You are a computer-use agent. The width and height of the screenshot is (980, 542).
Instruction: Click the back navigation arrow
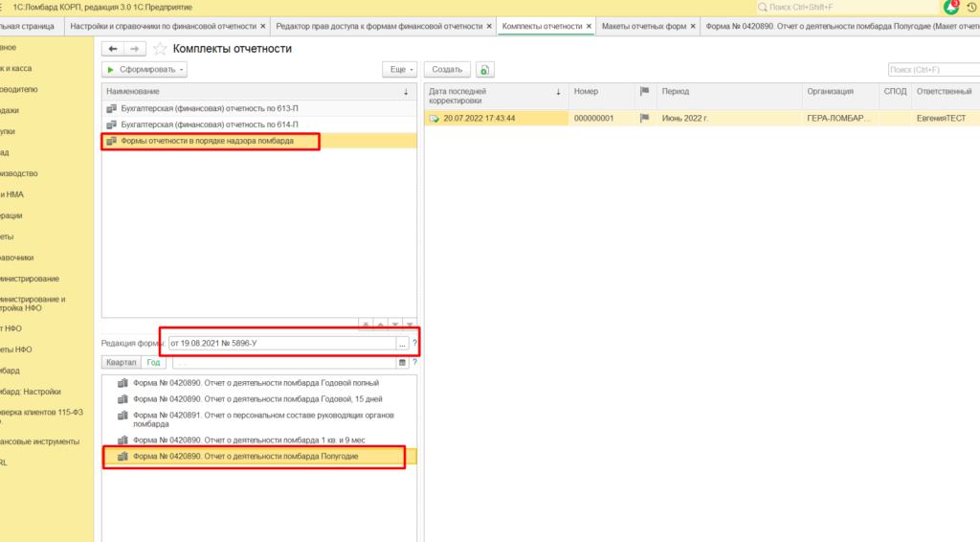114,49
